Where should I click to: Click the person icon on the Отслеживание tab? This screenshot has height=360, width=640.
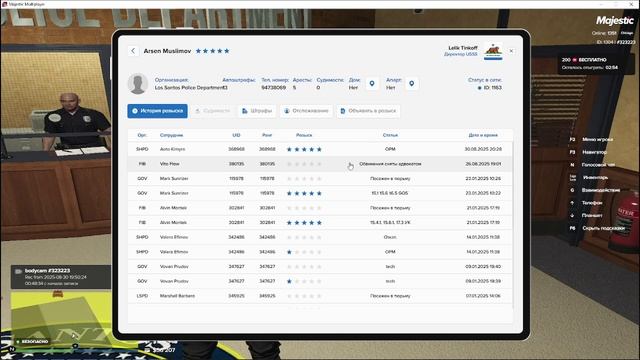point(287,111)
